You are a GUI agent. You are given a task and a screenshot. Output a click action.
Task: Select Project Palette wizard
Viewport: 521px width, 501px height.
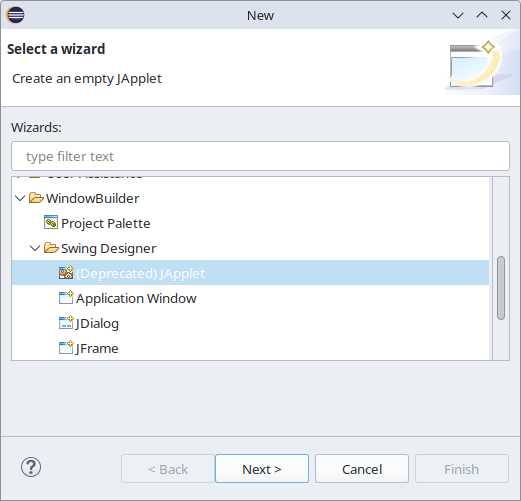click(106, 223)
